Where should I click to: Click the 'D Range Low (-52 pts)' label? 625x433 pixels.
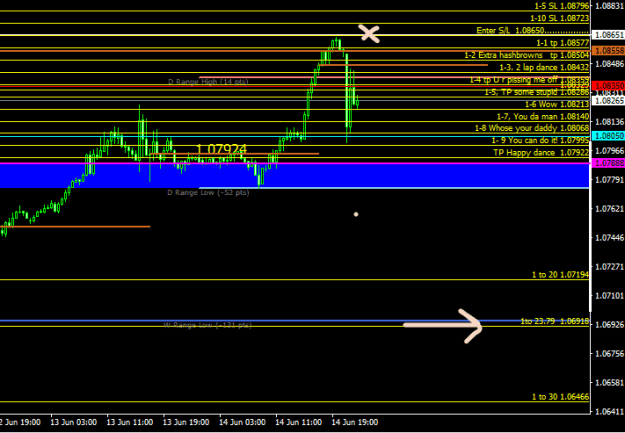(x=208, y=193)
